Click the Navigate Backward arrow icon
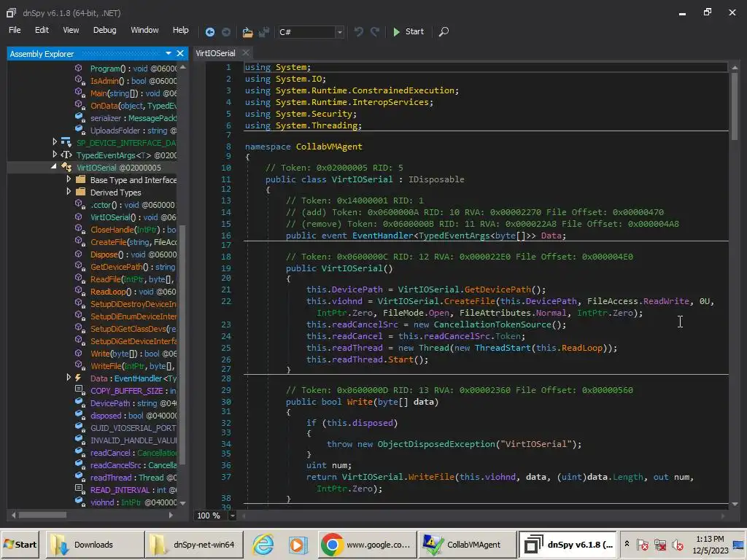 [x=210, y=31]
